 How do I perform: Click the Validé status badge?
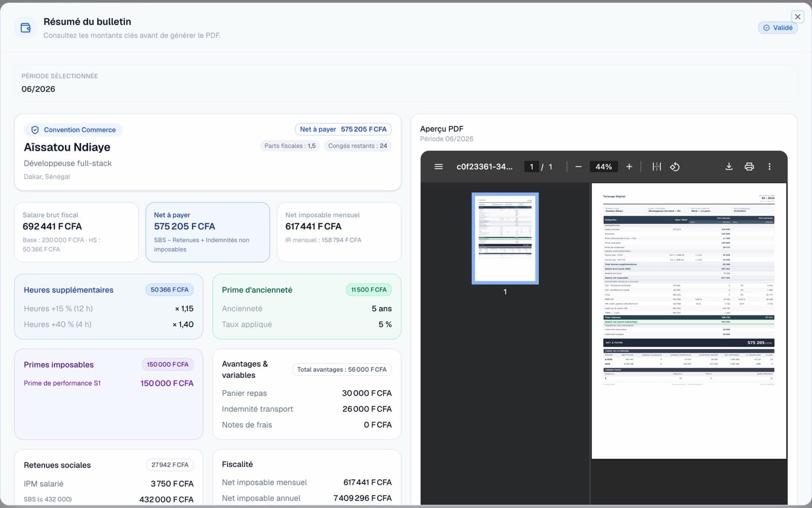click(x=777, y=28)
